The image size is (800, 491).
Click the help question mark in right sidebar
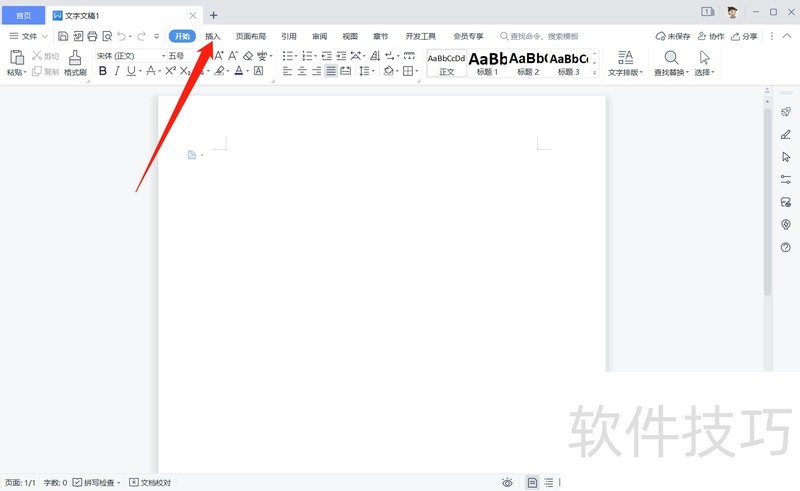[x=786, y=248]
